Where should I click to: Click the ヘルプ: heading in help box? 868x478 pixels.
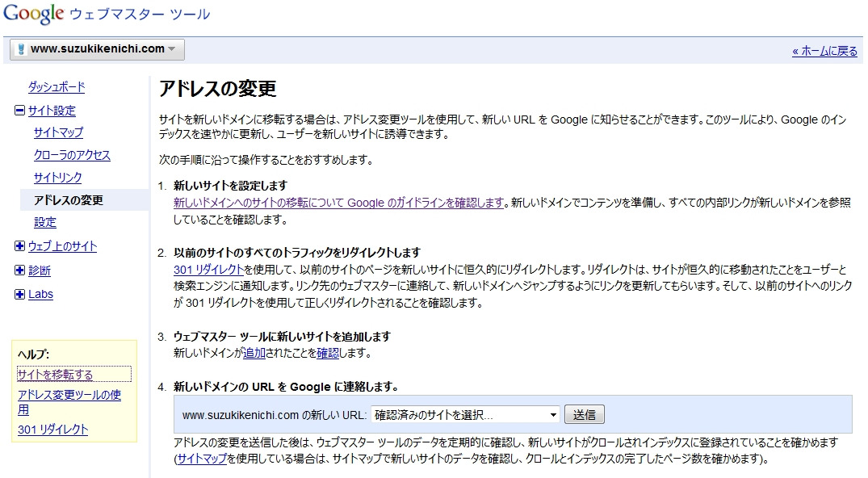click(x=33, y=354)
